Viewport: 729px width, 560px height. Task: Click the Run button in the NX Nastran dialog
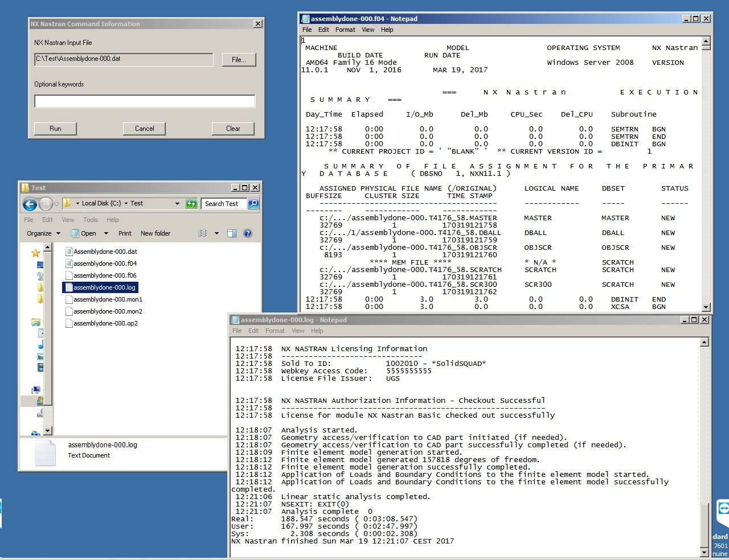(55, 129)
